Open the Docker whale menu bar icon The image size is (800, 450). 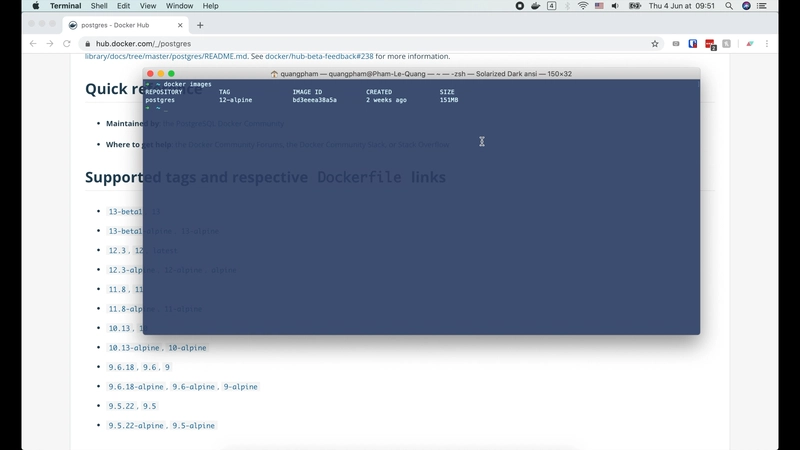pyautogui.click(x=535, y=6)
